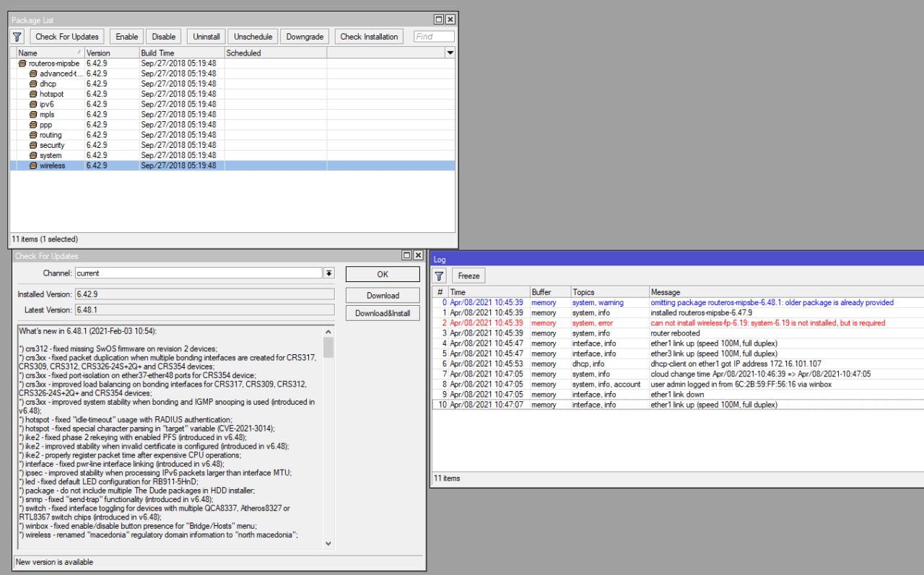924x575 pixels.
Task: Sort log by Buffer column
Action: coord(550,292)
